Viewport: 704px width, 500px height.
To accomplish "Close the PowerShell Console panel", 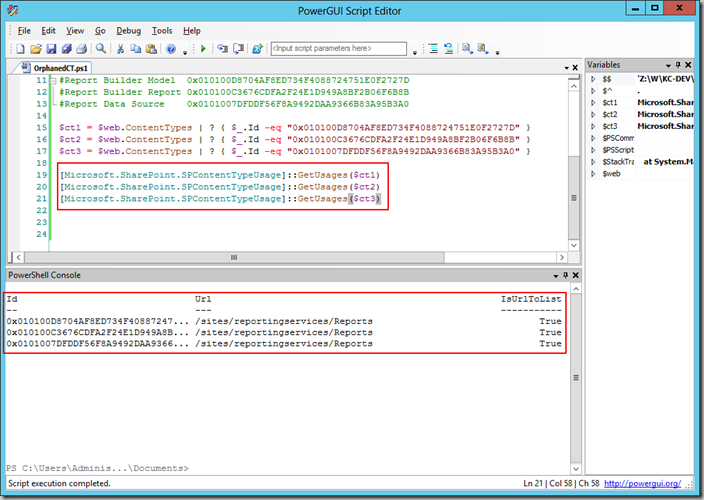I will click(x=576, y=275).
